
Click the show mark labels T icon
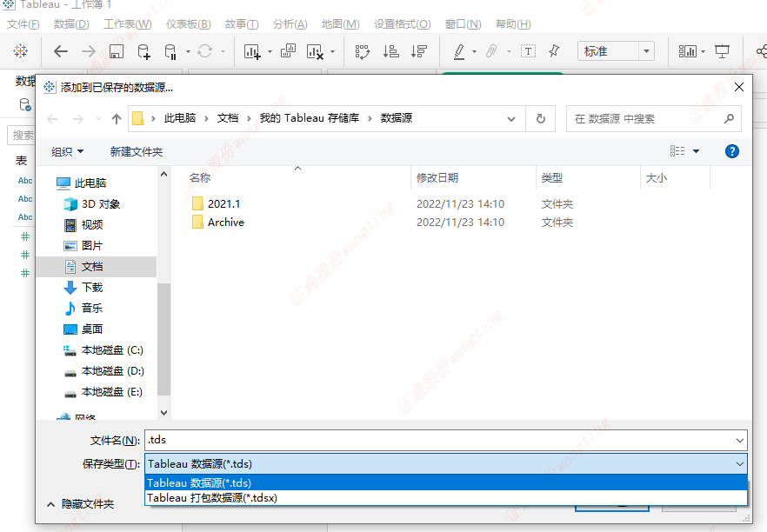(x=529, y=50)
